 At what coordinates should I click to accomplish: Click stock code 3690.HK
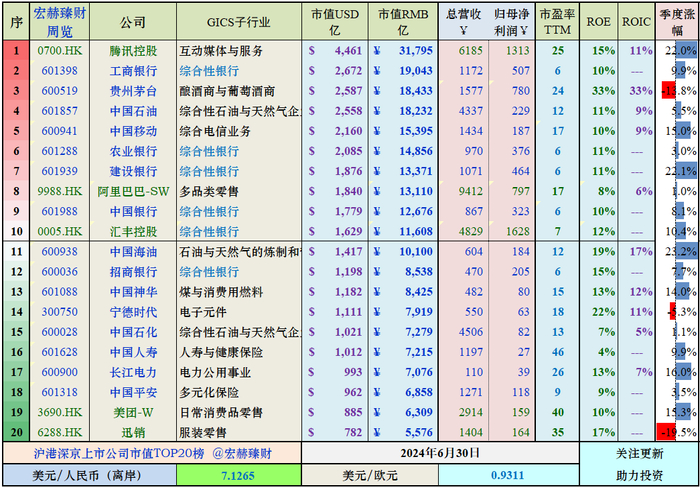59,413
